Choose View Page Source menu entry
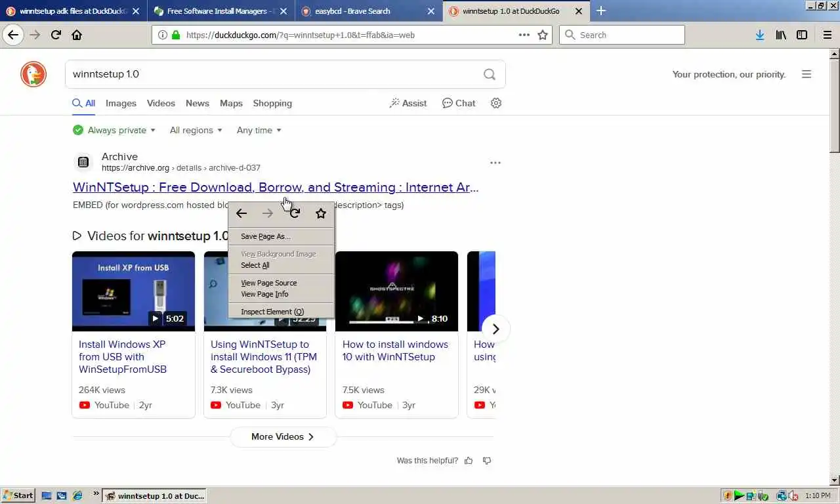 click(x=281, y=283)
